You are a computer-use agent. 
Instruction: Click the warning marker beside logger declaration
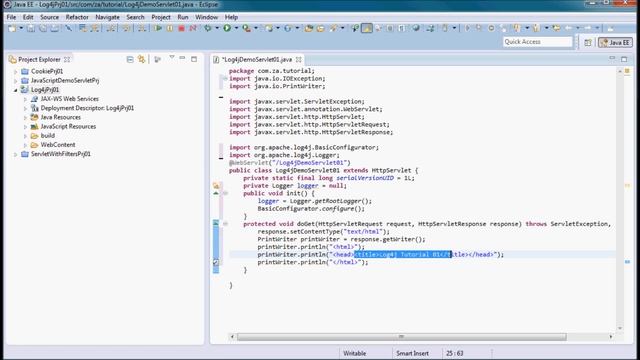(x=216, y=186)
